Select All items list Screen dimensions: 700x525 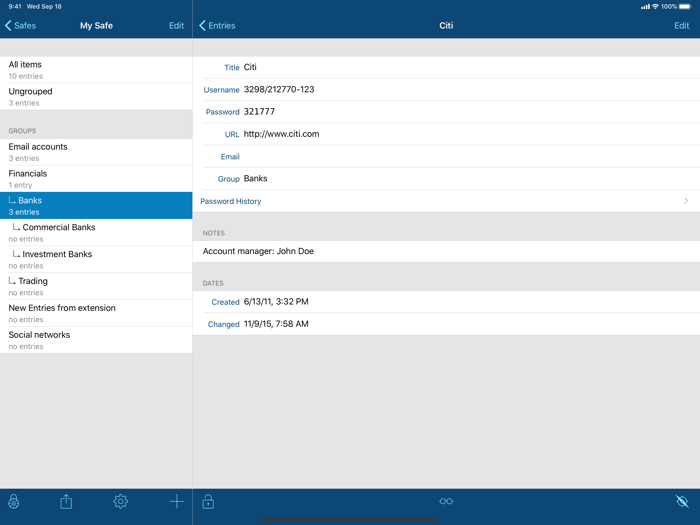click(x=96, y=70)
